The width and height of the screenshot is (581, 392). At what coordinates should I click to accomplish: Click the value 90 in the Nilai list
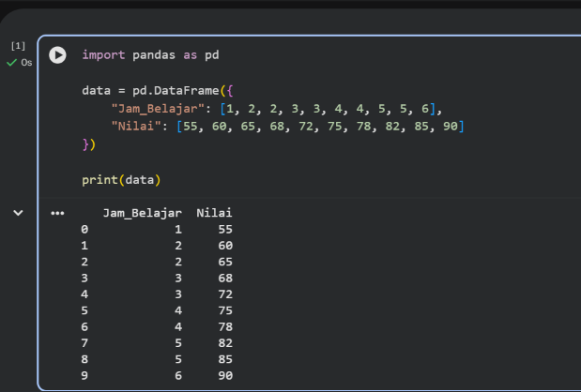click(451, 127)
